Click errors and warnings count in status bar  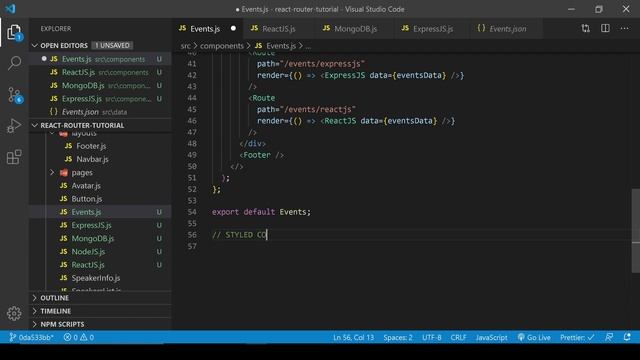(x=79, y=337)
